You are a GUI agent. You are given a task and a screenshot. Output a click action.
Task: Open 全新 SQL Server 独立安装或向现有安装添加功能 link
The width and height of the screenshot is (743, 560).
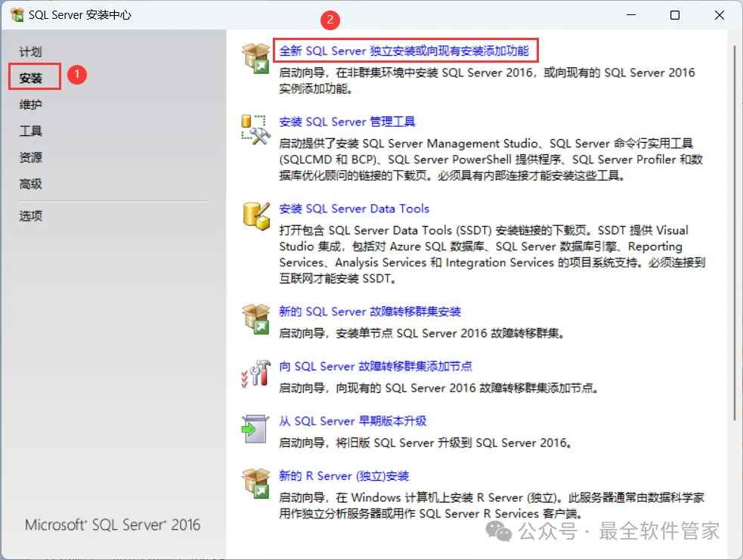pyautogui.click(x=404, y=51)
